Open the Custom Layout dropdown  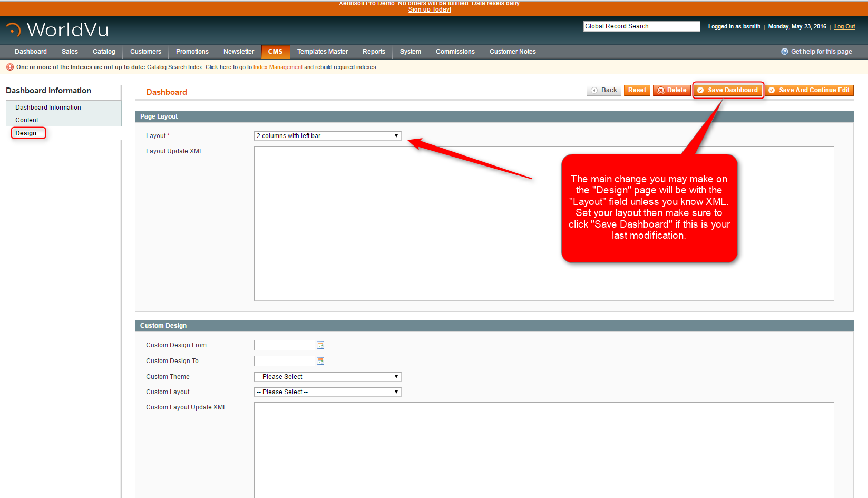click(327, 392)
